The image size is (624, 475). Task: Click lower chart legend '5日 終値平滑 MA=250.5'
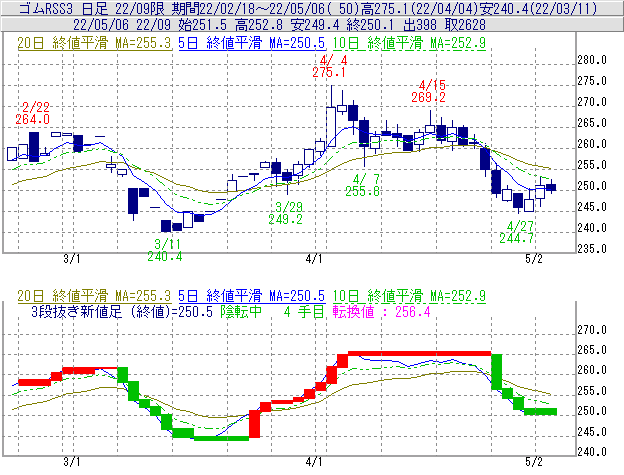pyautogui.click(x=252, y=296)
